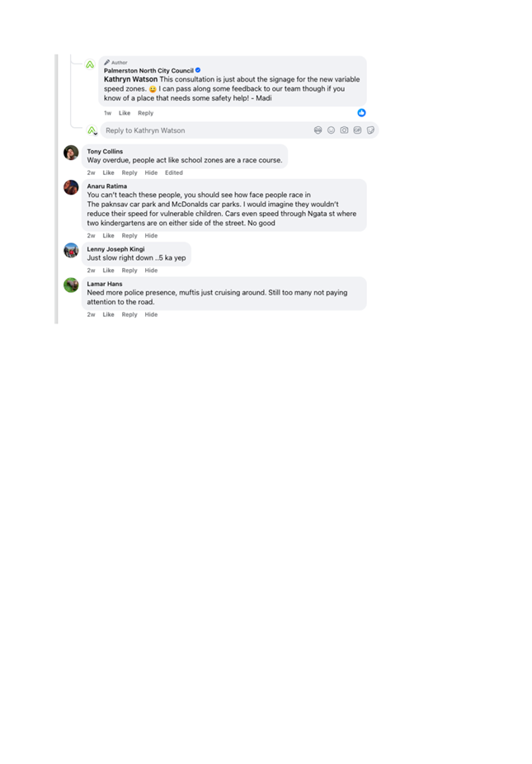Open Anaru Ratima's profile picture
Screen dimensions: 532x764
point(71,187)
